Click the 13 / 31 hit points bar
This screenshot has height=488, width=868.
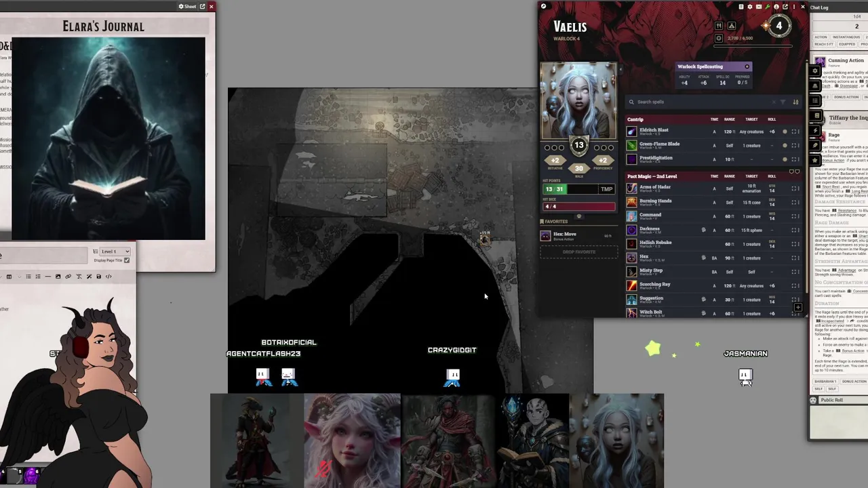(x=570, y=190)
